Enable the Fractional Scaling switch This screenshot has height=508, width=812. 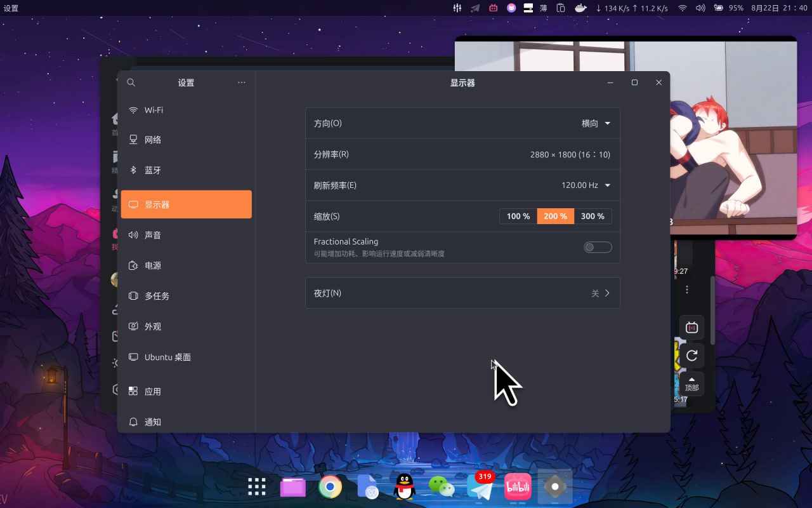tap(598, 247)
